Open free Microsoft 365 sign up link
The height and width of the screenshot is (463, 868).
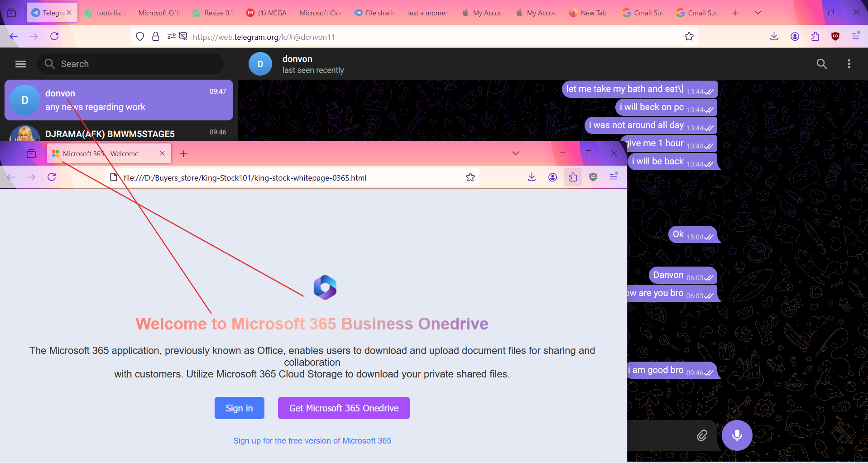(x=312, y=441)
